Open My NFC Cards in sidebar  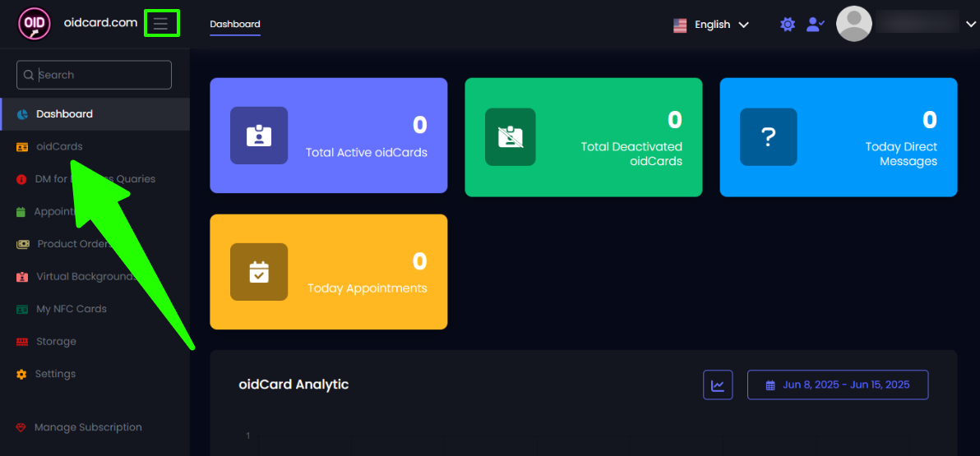coord(71,309)
